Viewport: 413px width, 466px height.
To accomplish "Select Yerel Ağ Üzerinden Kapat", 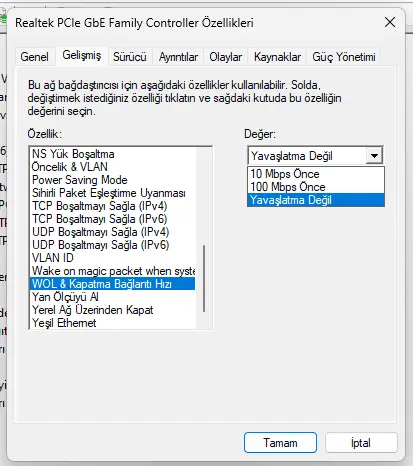I will [113, 310].
